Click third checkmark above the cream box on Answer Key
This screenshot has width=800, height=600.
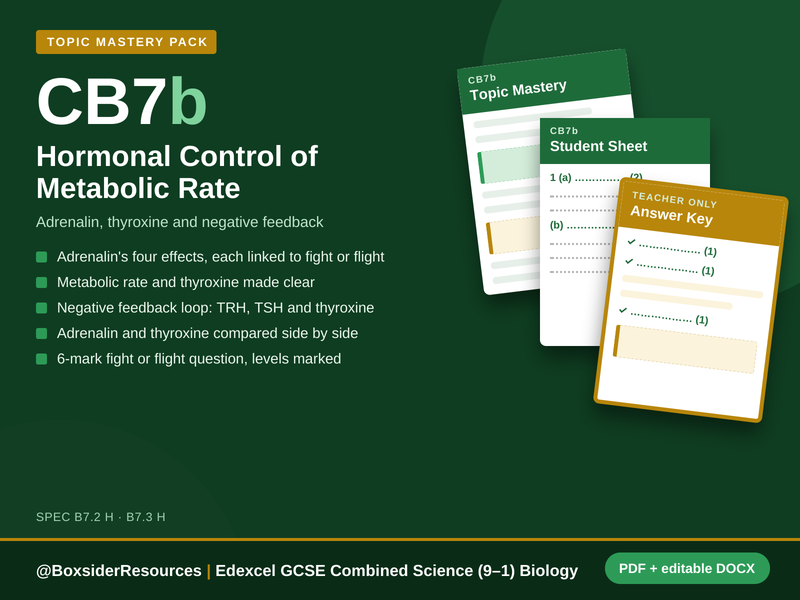point(623,310)
